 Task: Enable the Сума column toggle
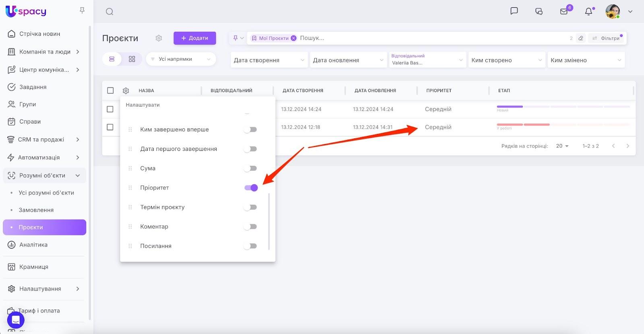tap(250, 169)
